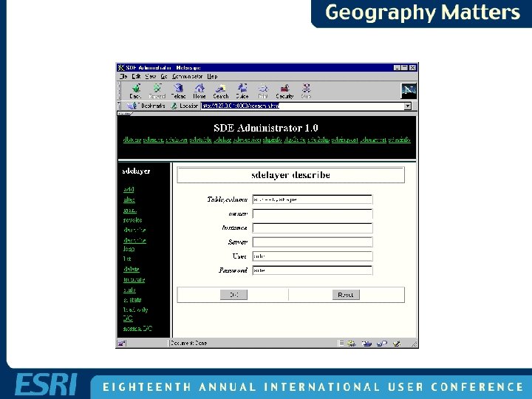Open the File menu
The width and height of the screenshot is (532, 399).
pyautogui.click(x=123, y=76)
